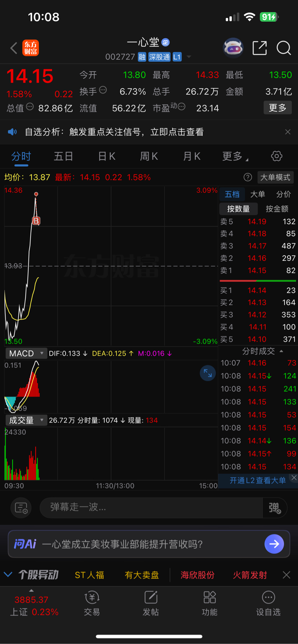The image size is (298, 644).
Task: Dismiss the 自选分析 notice banner
Action: click(x=288, y=132)
